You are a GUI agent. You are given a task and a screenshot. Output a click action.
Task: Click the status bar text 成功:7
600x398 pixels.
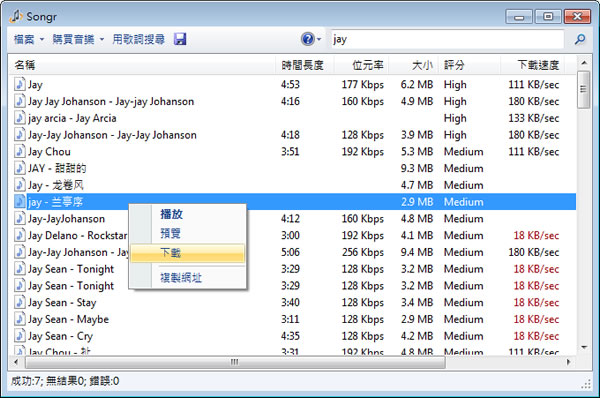tap(27, 381)
